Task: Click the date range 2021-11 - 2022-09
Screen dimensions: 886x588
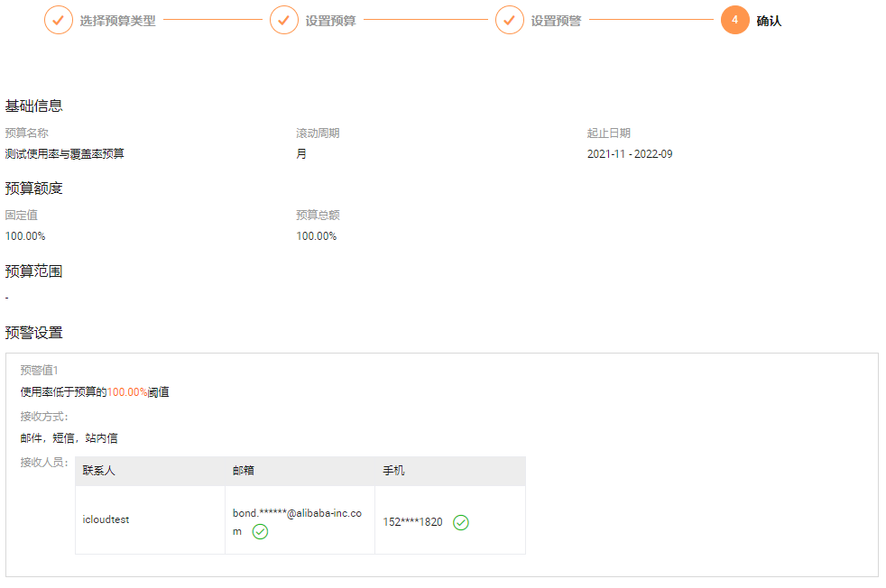Action: coord(630,154)
